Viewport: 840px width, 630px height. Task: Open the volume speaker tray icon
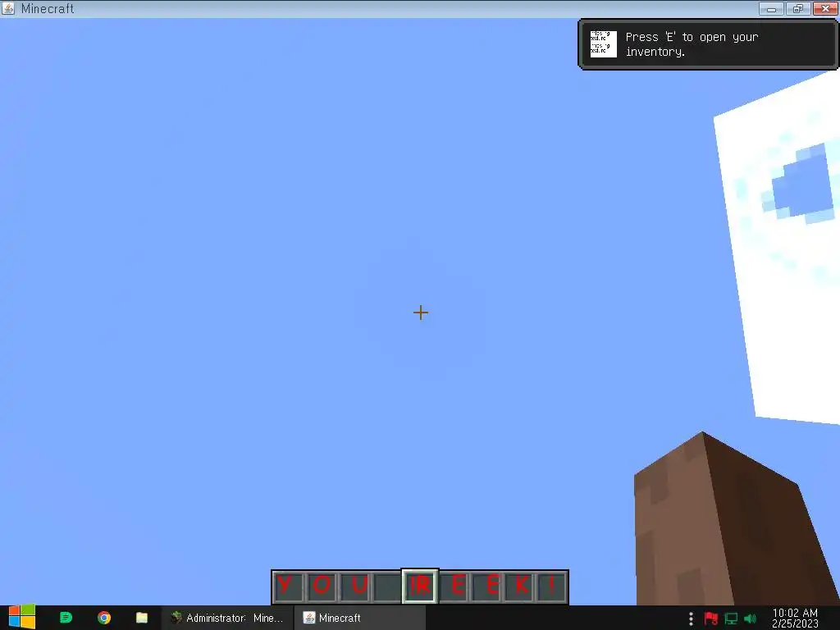(x=751, y=619)
